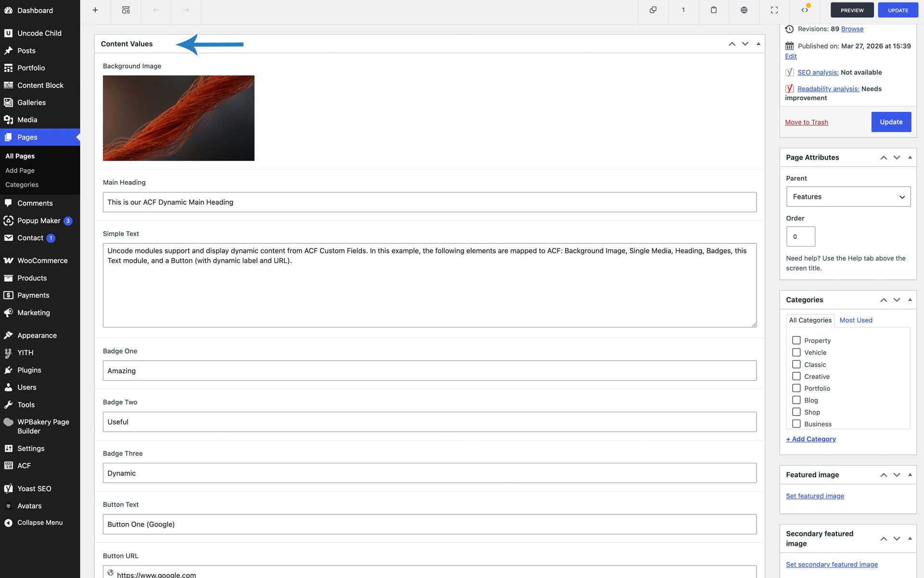Screen dimensions: 924x578
Task: Check the Business category checkbox
Action: [796, 424]
